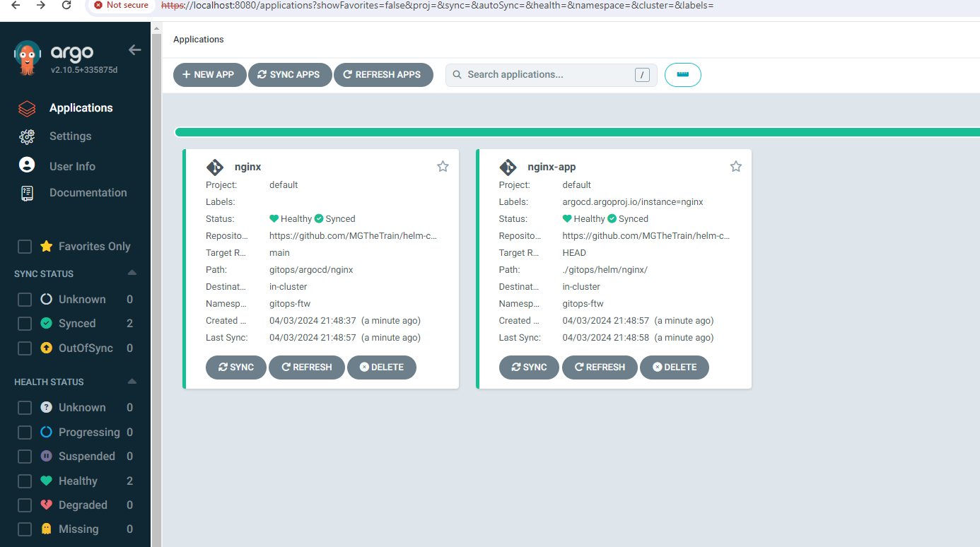Click the Applications stack icon
Image resolution: width=980 pixels, height=547 pixels.
pos(27,109)
